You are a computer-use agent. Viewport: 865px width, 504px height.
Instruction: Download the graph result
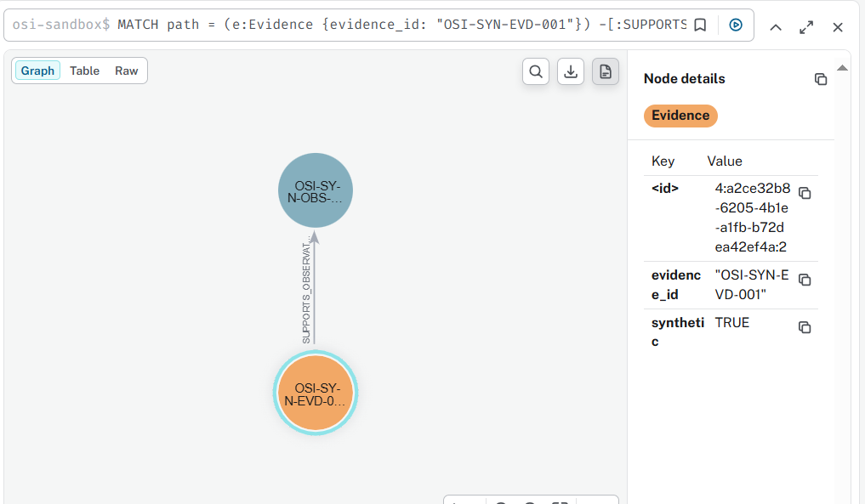point(571,71)
